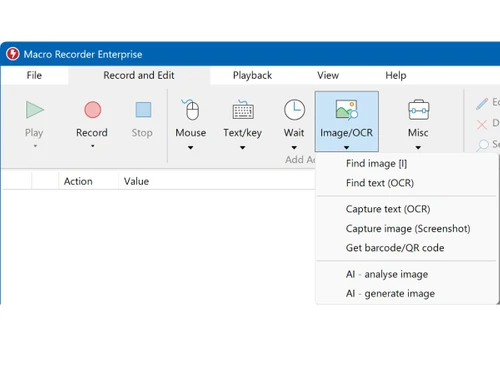Click the Wait clock icon
The height and width of the screenshot is (375, 500).
coord(294,109)
